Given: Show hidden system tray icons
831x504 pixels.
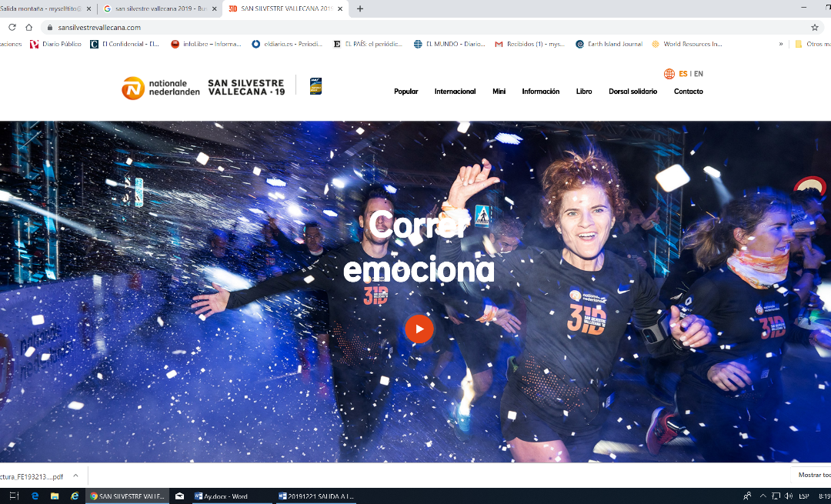Looking at the screenshot, I should 763,496.
